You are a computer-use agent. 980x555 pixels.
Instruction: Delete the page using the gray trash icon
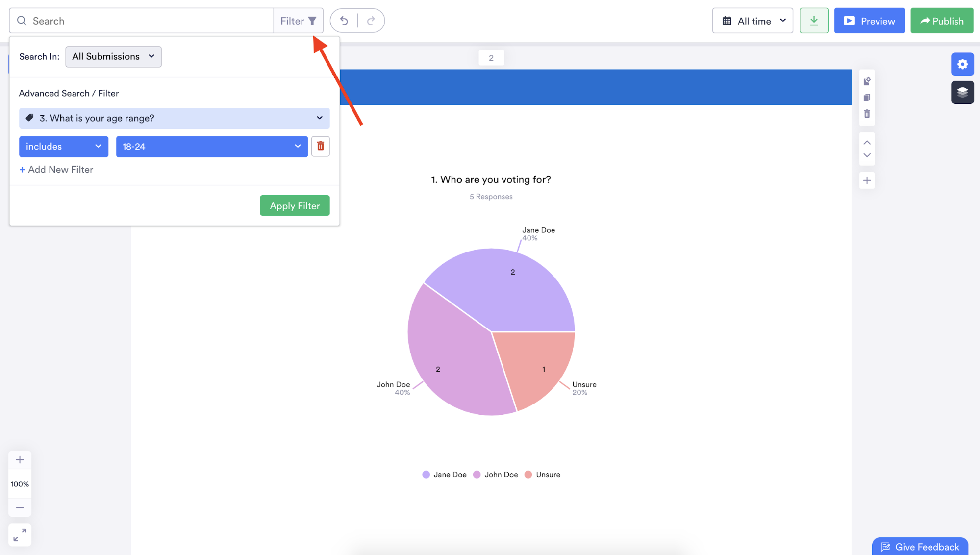867,114
